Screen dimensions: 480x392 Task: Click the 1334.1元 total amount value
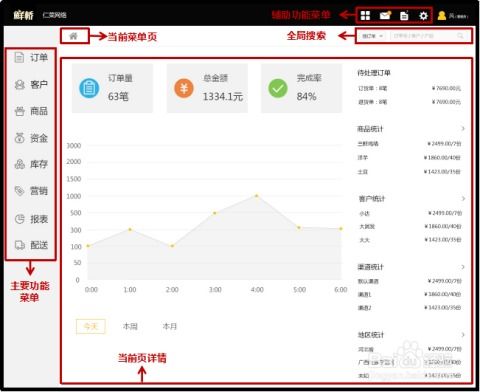click(223, 97)
